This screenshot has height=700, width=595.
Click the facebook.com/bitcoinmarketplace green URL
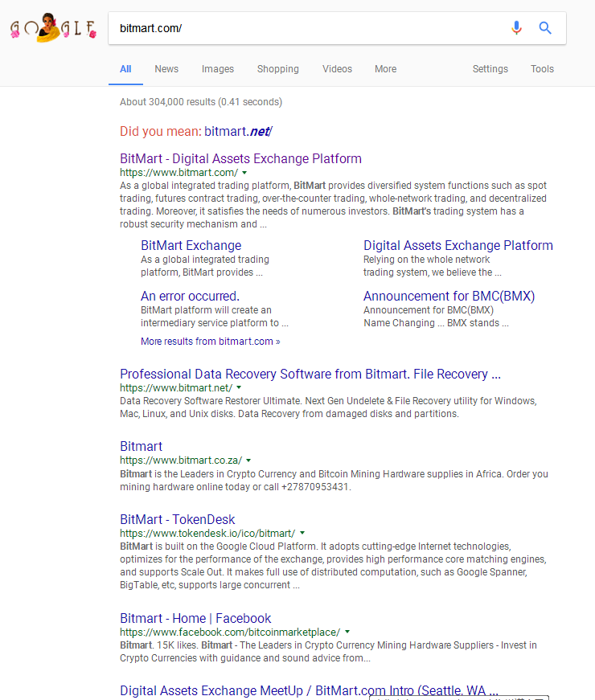230,632
